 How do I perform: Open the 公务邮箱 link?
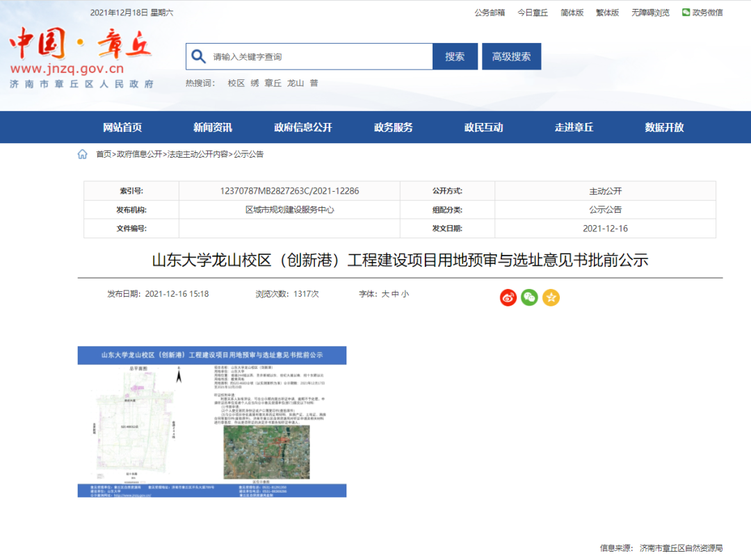click(490, 13)
